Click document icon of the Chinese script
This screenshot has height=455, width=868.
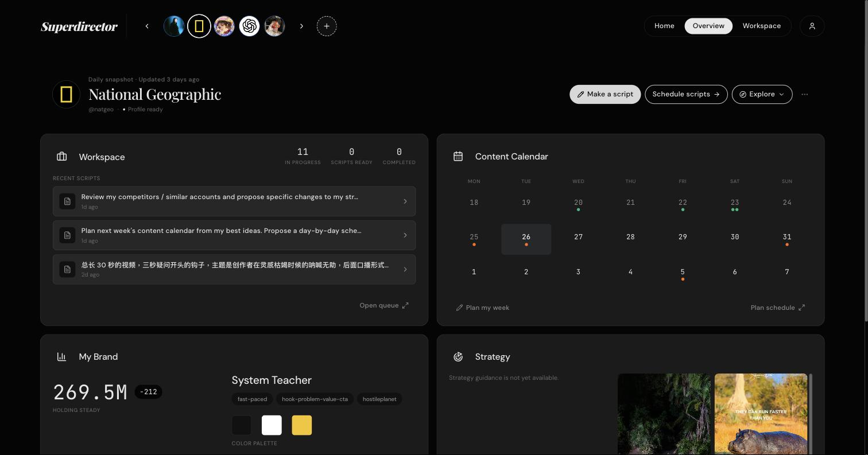67,269
